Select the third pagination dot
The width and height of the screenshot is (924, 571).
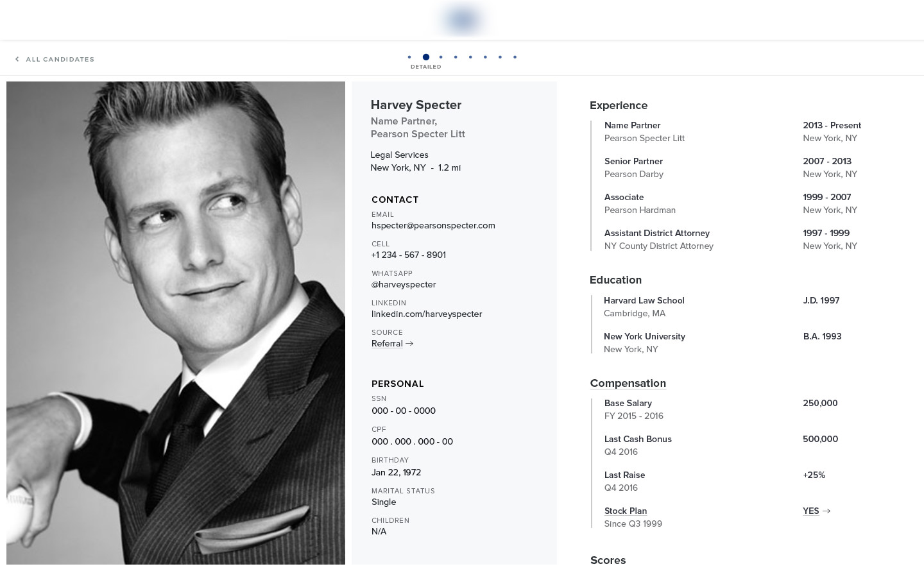coord(441,57)
